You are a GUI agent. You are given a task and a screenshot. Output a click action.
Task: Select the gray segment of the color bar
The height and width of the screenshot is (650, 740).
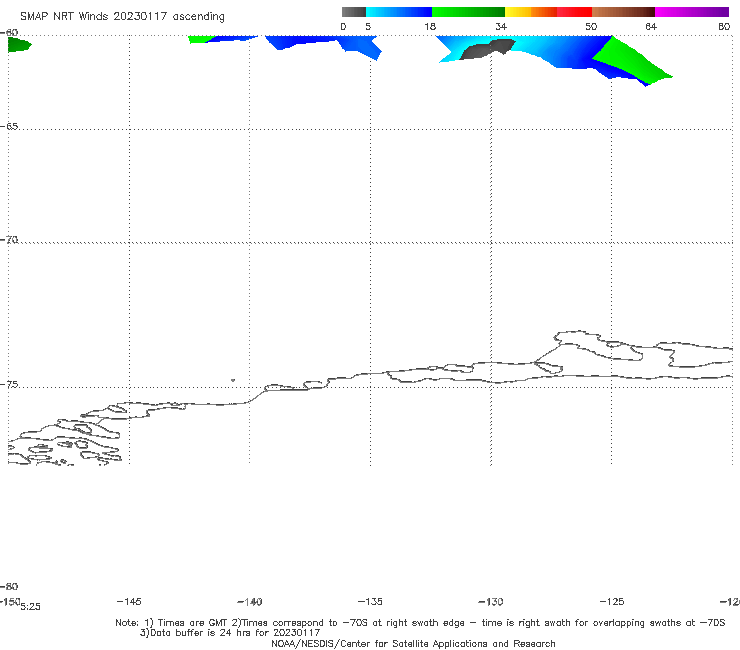click(x=354, y=12)
